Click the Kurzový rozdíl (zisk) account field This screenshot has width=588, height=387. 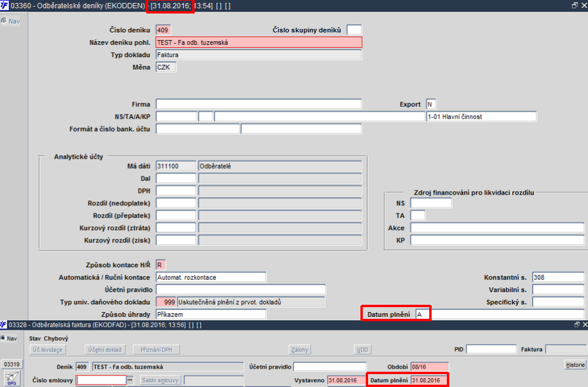pyautogui.click(x=176, y=240)
